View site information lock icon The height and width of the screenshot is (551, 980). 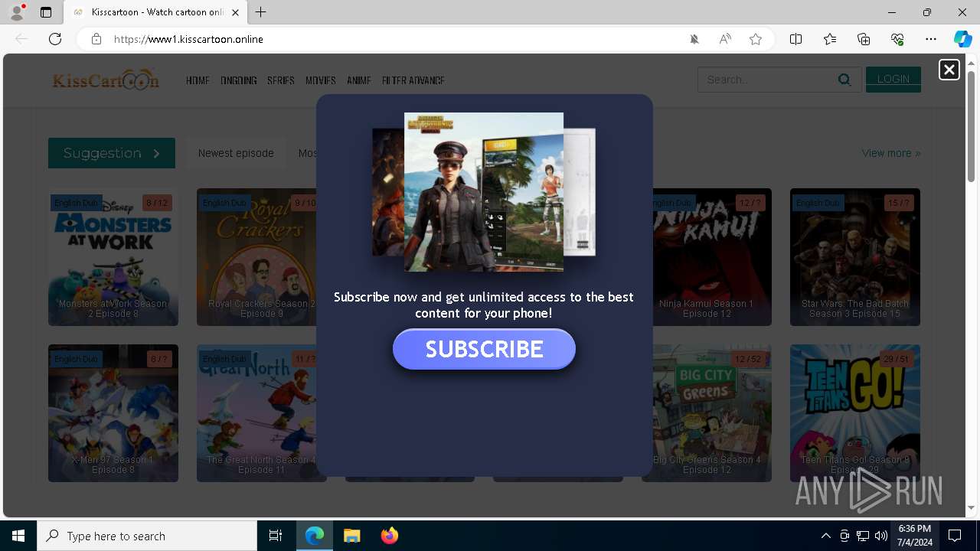tap(96, 39)
